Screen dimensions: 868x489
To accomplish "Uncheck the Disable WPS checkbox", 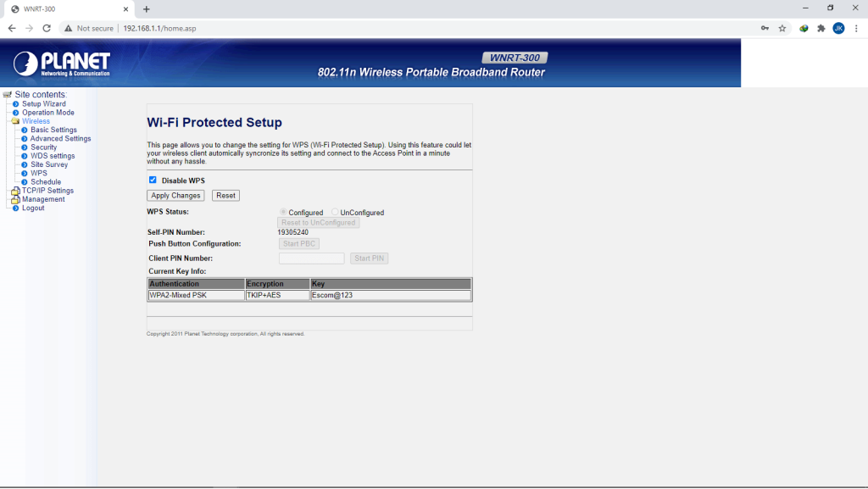I will (x=153, y=180).
